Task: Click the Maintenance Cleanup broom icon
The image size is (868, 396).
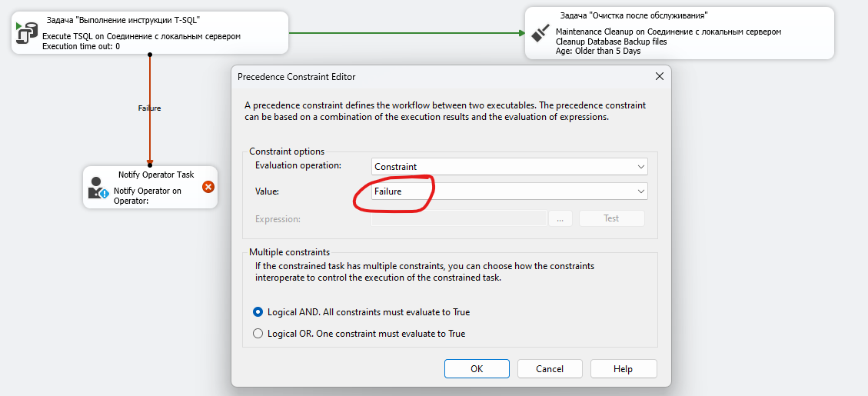Action: (x=540, y=32)
